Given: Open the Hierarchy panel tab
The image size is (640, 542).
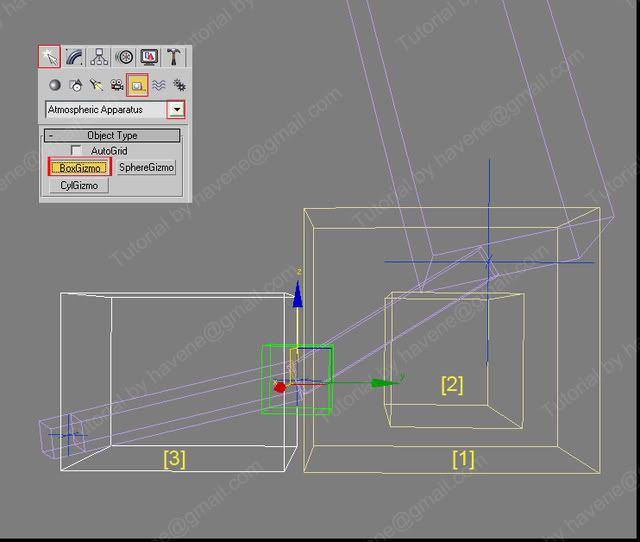Looking at the screenshot, I should tap(100, 57).
